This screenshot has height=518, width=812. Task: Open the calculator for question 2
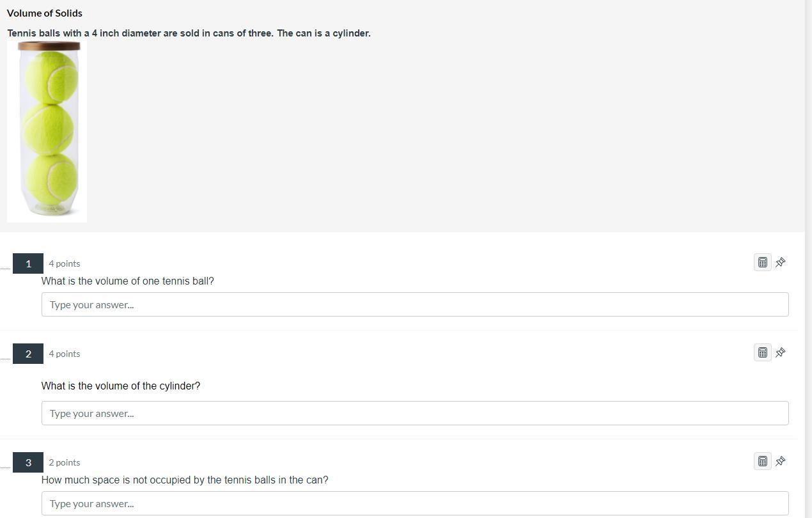[x=762, y=352]
